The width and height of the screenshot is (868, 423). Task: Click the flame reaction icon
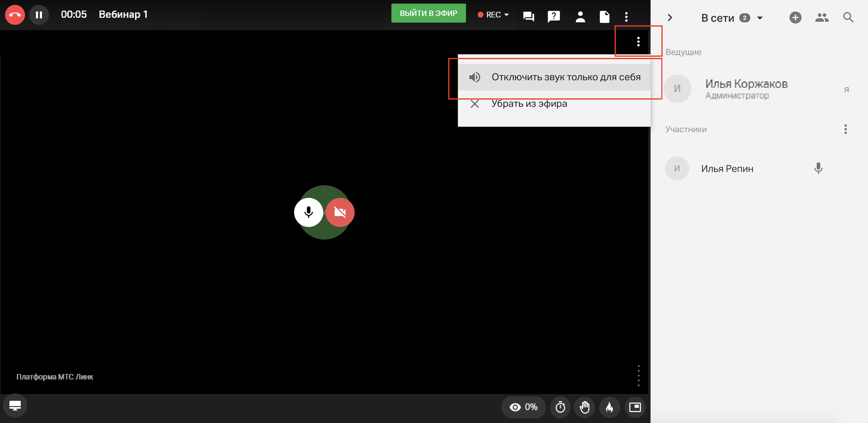click(x=609, y=407)
